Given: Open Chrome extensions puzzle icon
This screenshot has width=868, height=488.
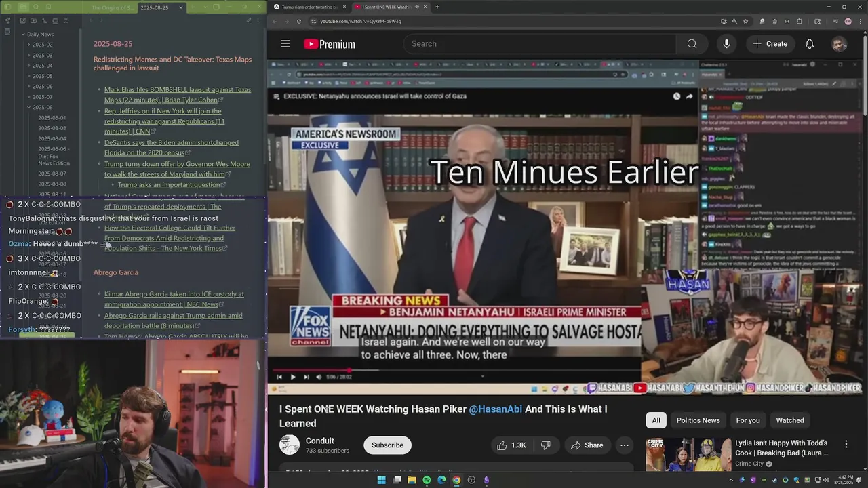Looking at the screenshot, I should [x=800, y=21].
